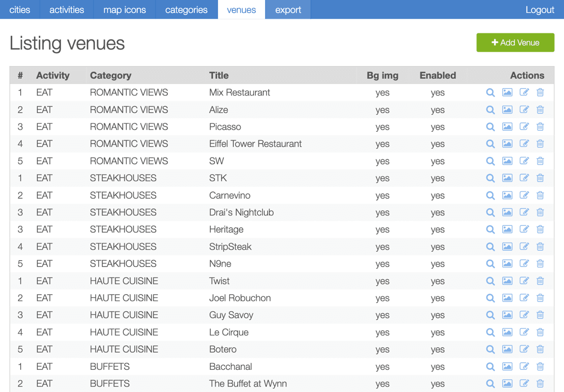View N9ne venue details
The height and width of the screenshot is (392, 564).
490,264
